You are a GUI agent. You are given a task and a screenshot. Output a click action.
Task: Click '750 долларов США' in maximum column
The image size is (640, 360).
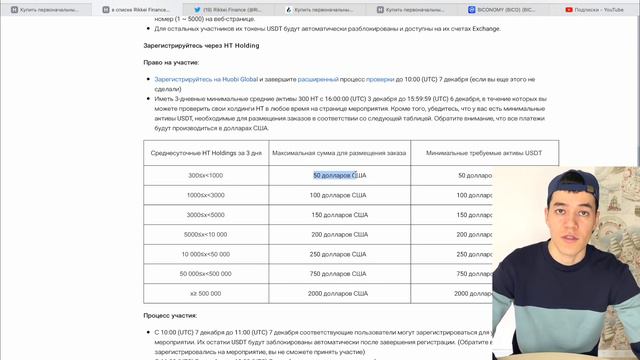click(340, 273)
